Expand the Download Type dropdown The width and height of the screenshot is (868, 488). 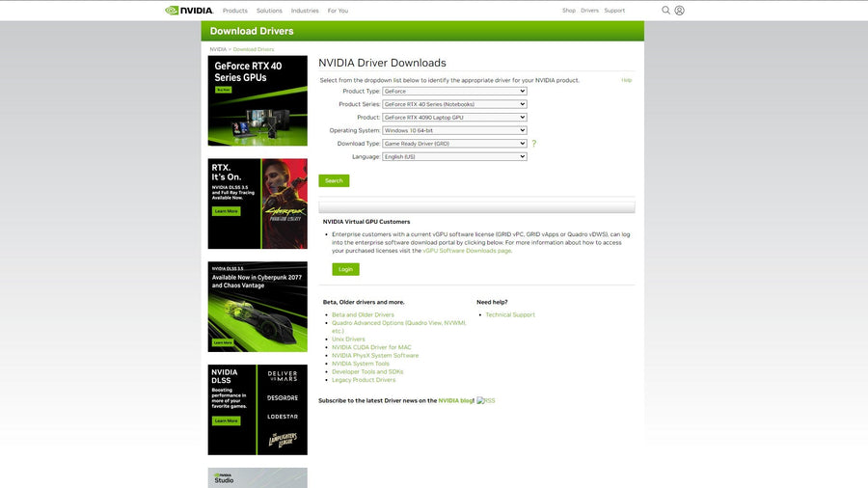[x=454, y=144]
